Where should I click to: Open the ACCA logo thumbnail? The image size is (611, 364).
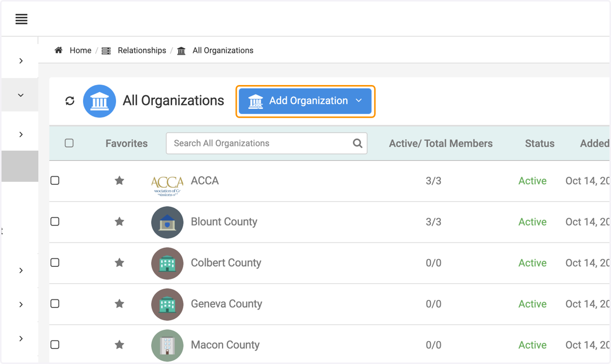click(168, 185)
